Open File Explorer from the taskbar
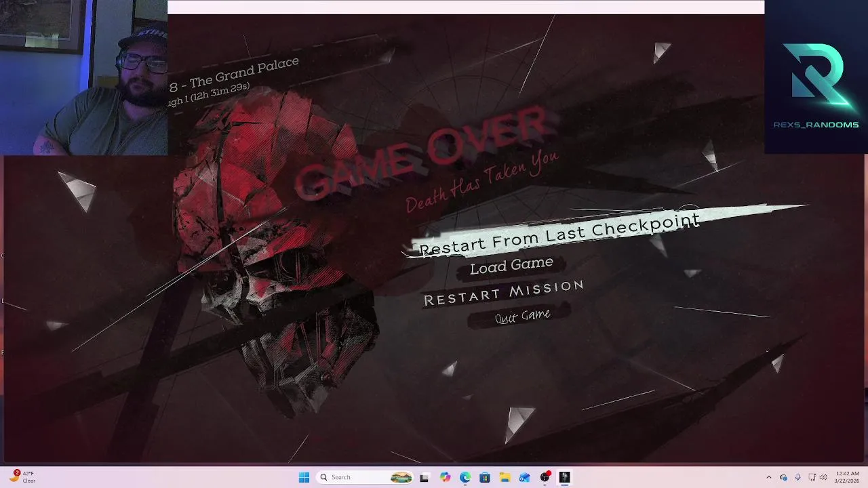Screen dimensions: 868x488 (x=505, y=477)
